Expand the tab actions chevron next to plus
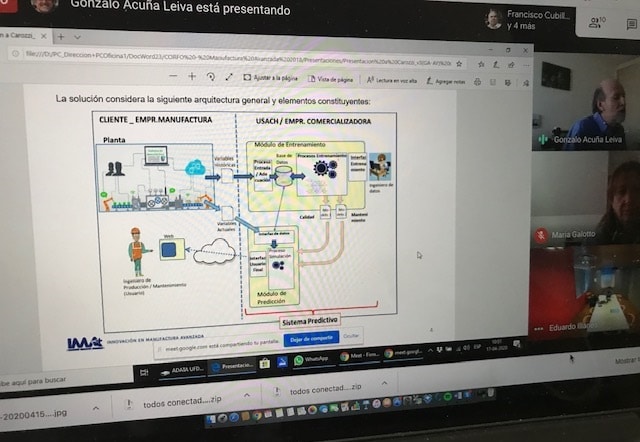Image resolution: width=640 pixels, height=442 pixels. pyautogui.click(x=77, y=37)
